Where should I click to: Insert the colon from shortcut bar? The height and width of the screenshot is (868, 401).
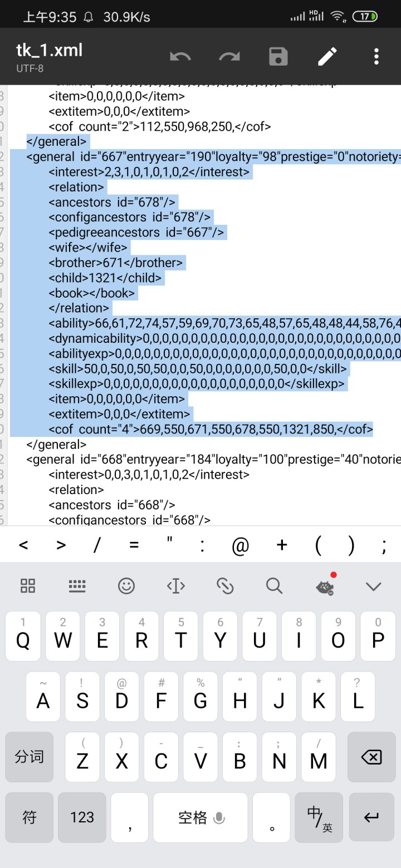[203, 546]
